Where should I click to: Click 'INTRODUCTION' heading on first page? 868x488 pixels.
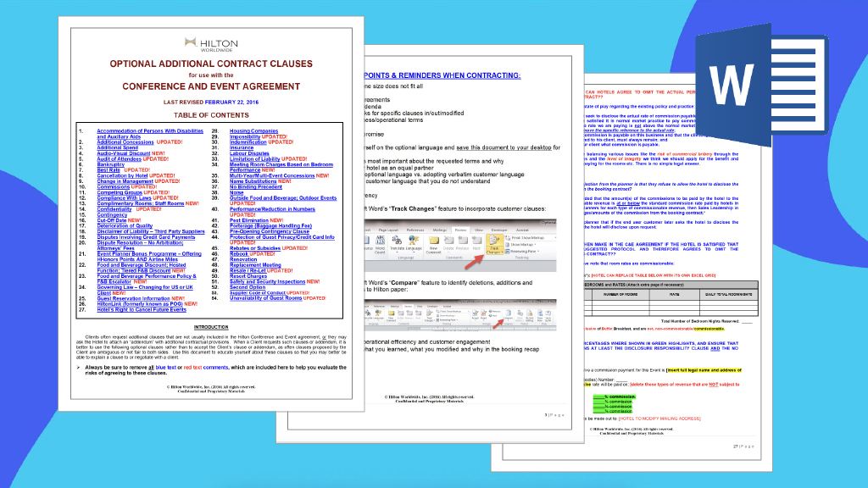pyautogui.click(x=211, y=327)
